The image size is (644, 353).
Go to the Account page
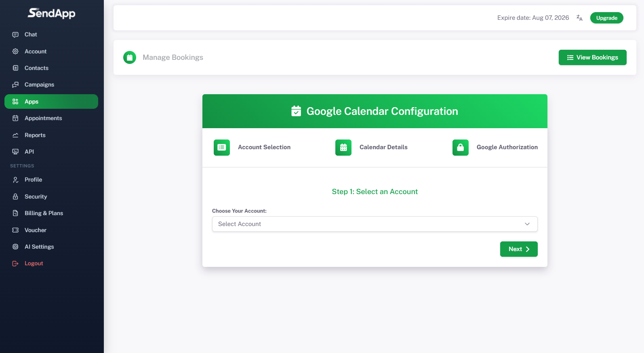[x=51, y=51]
